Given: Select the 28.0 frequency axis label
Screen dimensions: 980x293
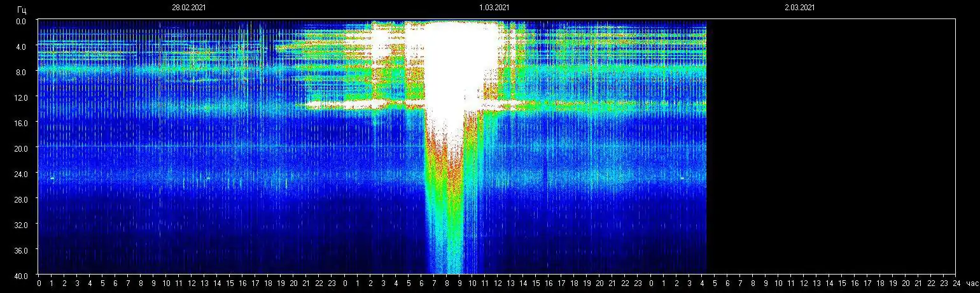Looking at the screenshot, I should (20, 199).
